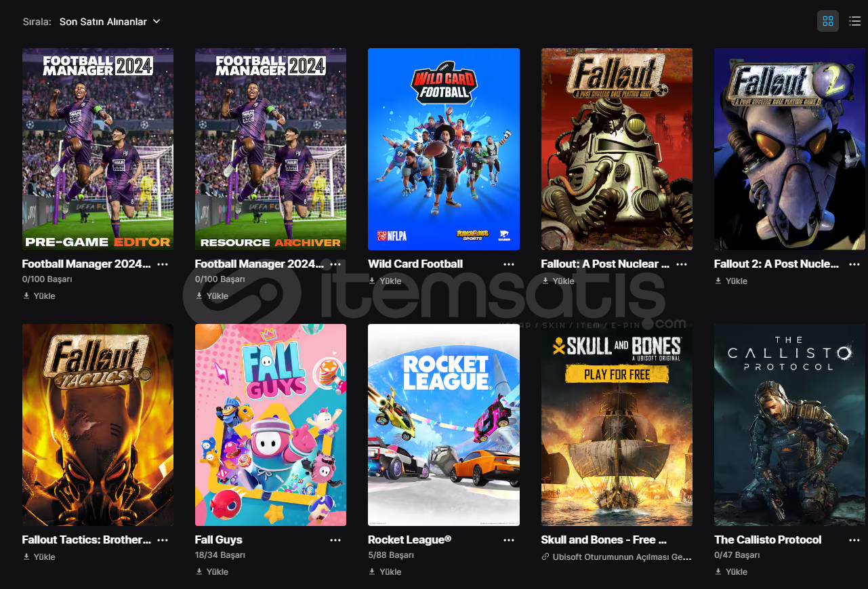Select the Fall Guys cover thumbnail
The height and width of the screenshot is (589, 868).
(270, 425)
